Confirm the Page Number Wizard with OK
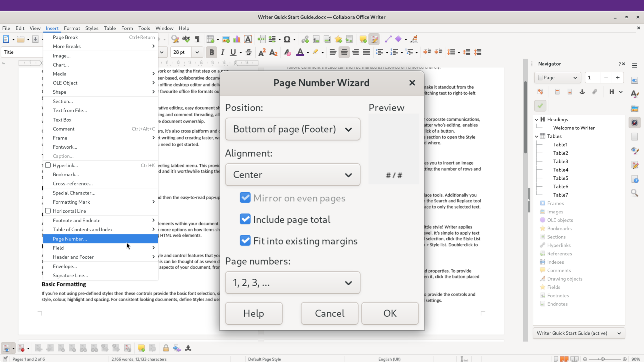Screen dimensions: 644x362 389,313
